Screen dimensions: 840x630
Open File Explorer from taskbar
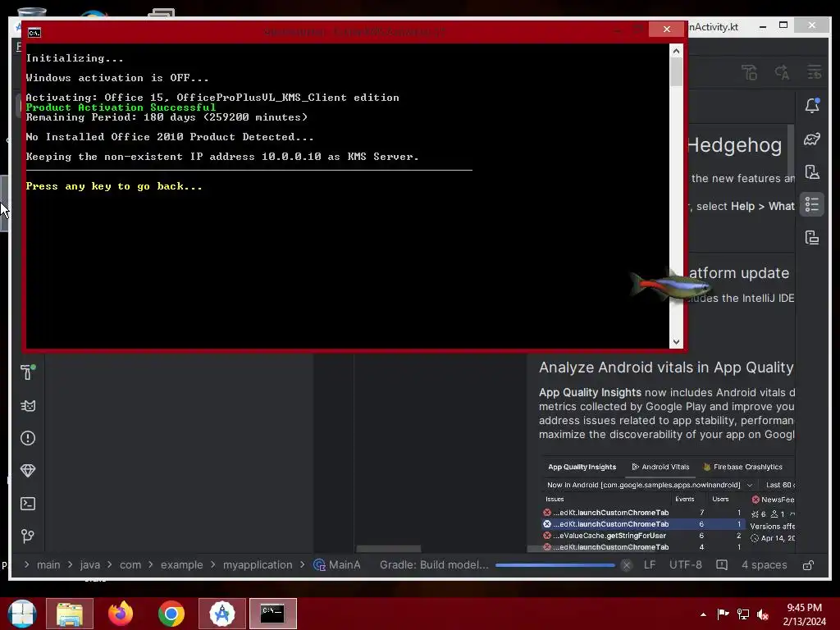click(x=70, y=614)
